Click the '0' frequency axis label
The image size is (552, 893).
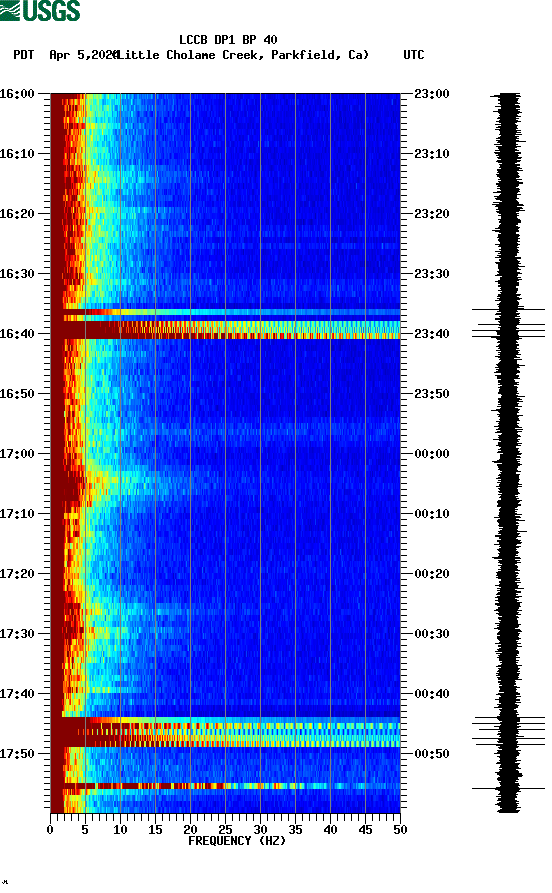(50, 830)
